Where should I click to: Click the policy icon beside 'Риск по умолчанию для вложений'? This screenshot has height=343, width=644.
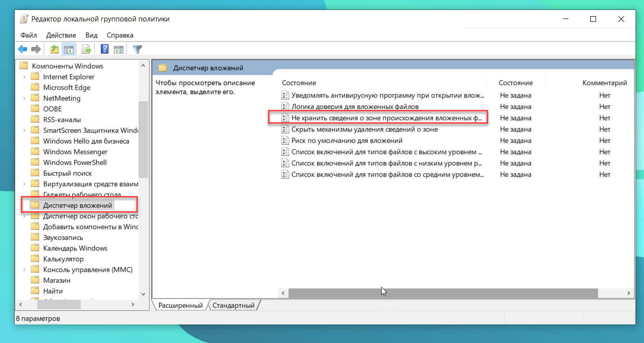[x=285, y=141]
